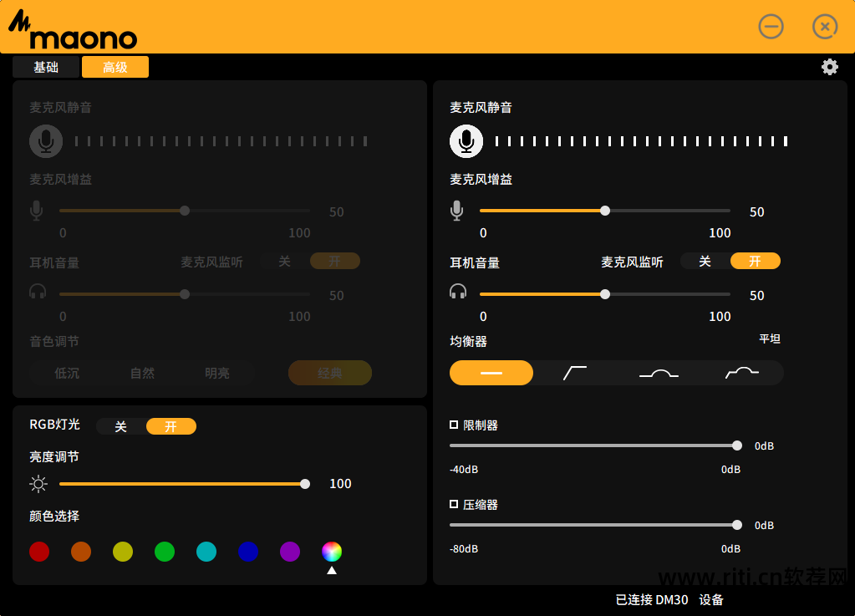This screenshot has width=855, height=616.
Task: Mute the microphone in the advanced panel
Action: tap(466, 141)
